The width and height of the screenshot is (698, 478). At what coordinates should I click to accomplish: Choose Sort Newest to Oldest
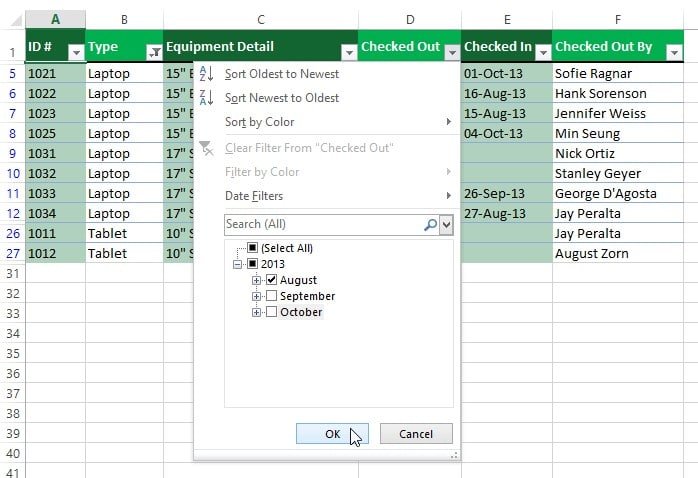click(326, 98)
